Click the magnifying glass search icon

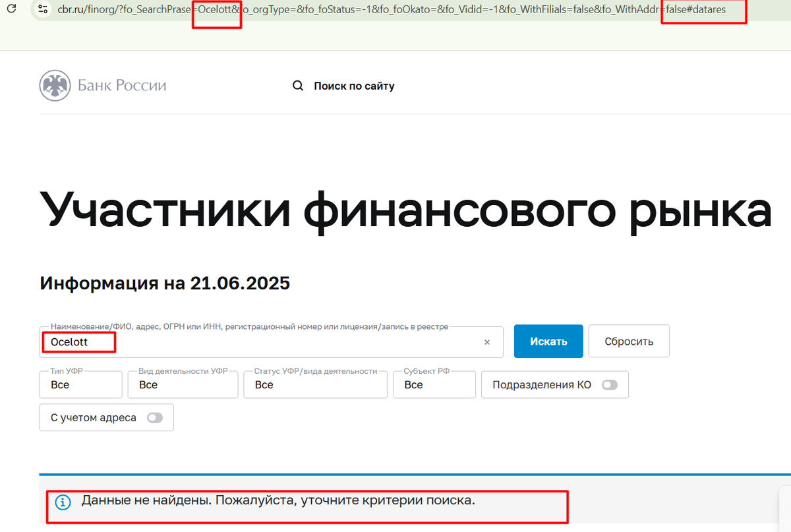click(x=297, y=85)
